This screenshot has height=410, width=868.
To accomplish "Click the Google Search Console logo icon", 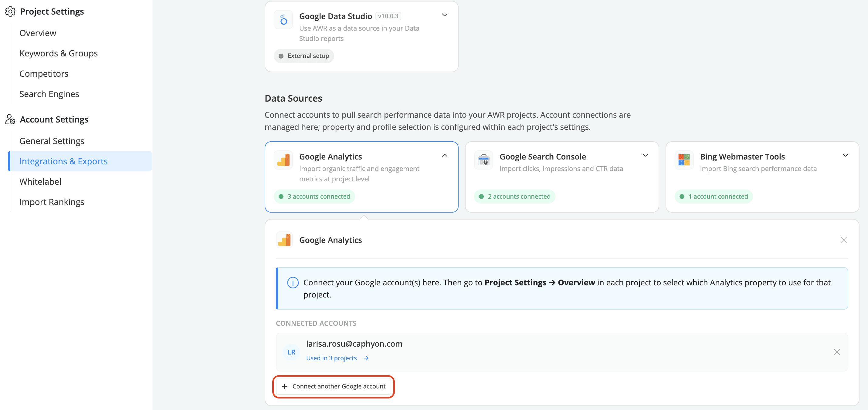I will [483, 160].
